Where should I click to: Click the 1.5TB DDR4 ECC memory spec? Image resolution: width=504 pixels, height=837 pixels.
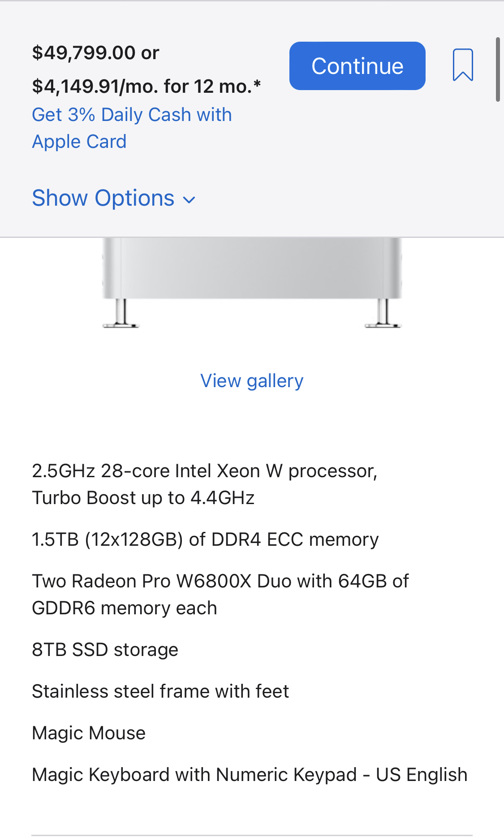[205, 539]
